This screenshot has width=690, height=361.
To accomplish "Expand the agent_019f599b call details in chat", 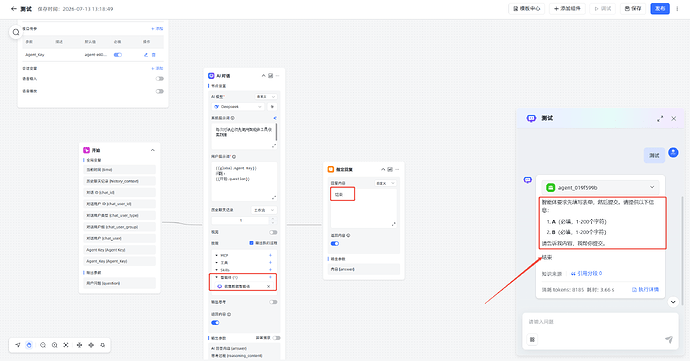I will coord(652,187).
